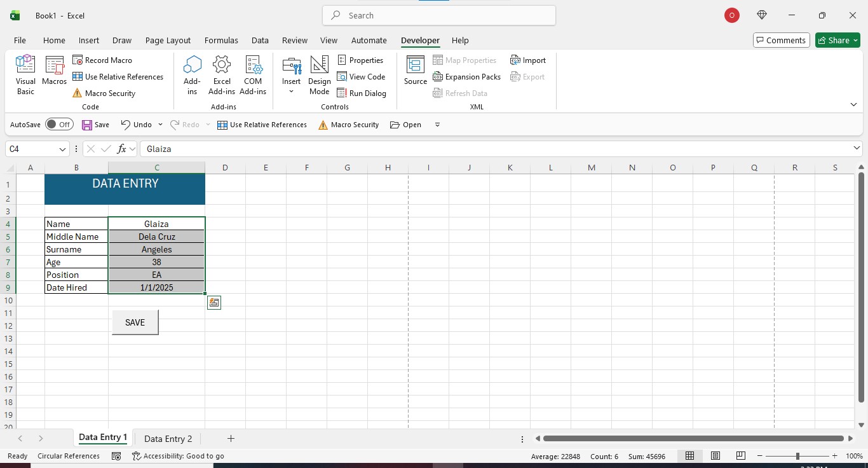Open Excel Add-ins dialog
The width and height of the screenshot is (868, 468).
pos(222,75)
